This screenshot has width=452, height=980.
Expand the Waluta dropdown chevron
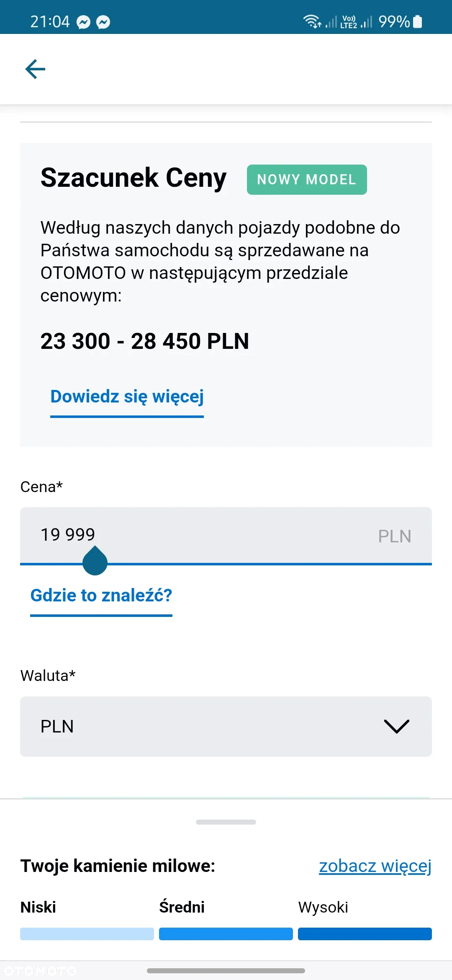pyautogui.click(x=396, y=726)
